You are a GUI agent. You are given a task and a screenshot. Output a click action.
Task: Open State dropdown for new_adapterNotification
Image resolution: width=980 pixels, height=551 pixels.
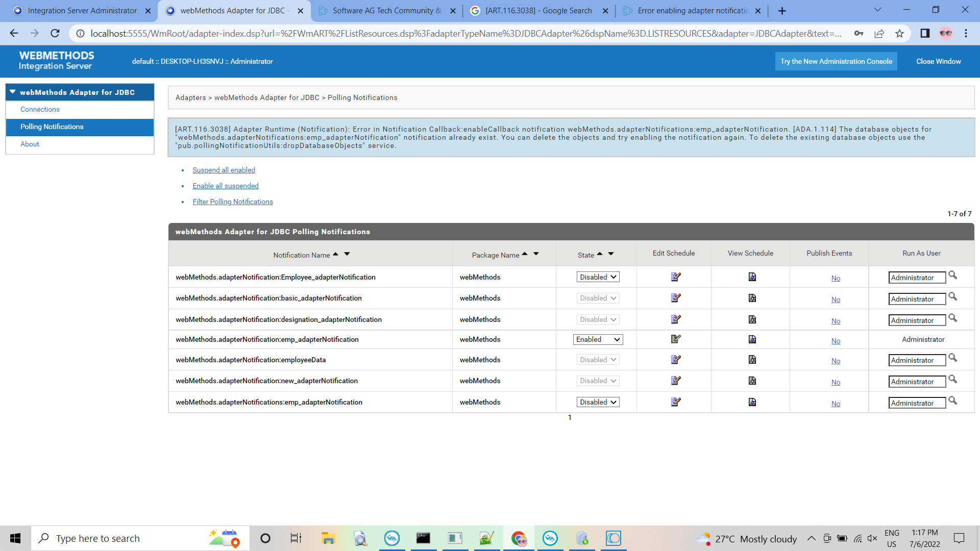click(x=598, y=381)
